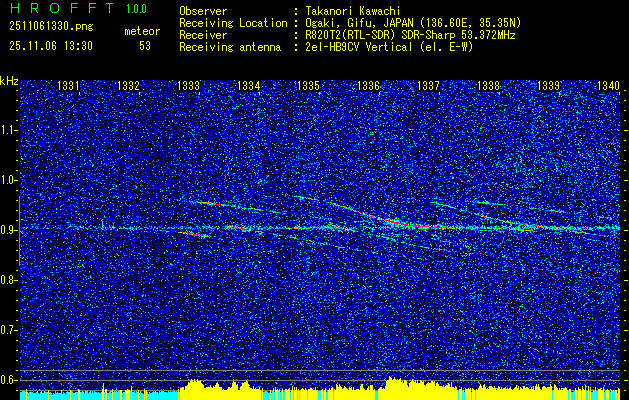629x400 pixels.
Task: Click the 'Receiving antenna' field label
Action: [230, 47]
